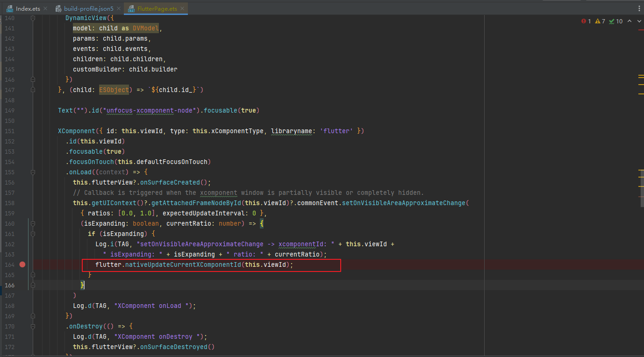
Task: Click .focusable(true) on line 153
Action: tap(95, 151)
